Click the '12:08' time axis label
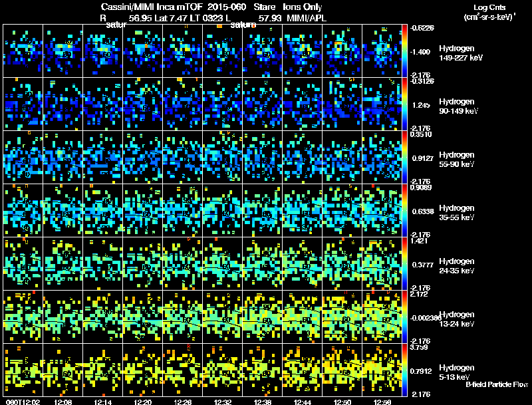 tap(63, 402)
